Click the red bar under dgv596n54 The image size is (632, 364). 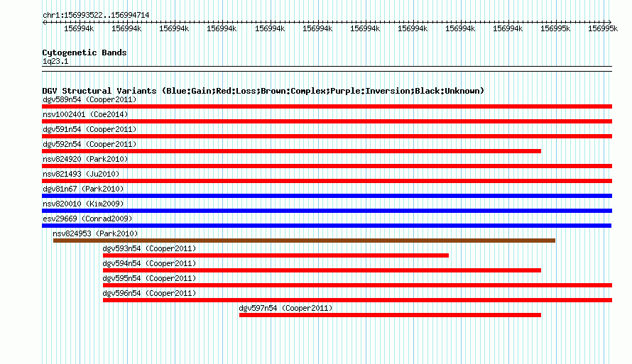(357, 300)
